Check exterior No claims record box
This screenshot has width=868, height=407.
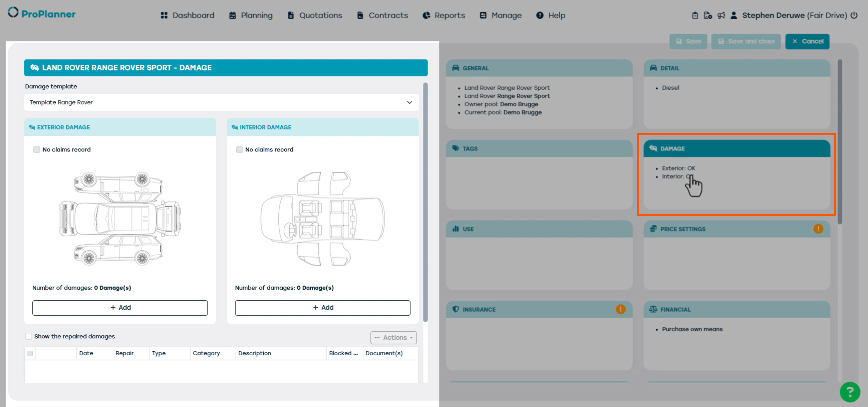click(37, 150)
